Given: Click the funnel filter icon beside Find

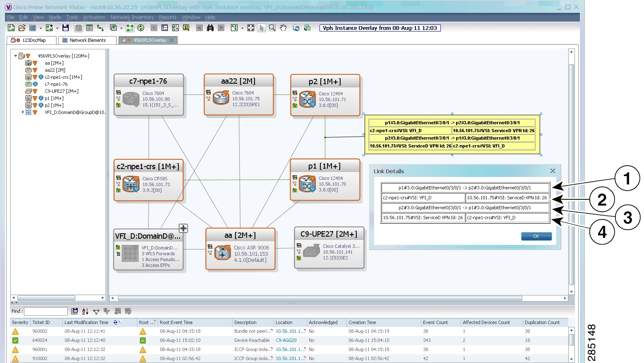Looking at the screenshot, I should (96, 312).
